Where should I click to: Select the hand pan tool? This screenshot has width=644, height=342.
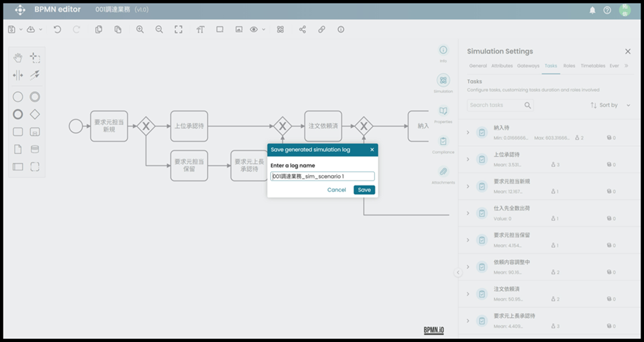[18, 58]
